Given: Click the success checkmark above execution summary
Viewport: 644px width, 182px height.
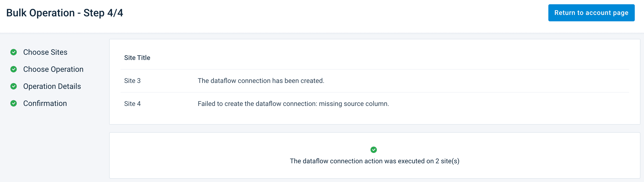Looking at the screenshot, I should click(374, 150).
